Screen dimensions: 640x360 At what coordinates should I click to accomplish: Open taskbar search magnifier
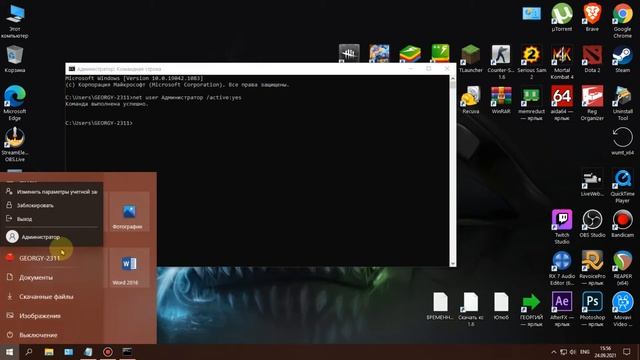coord(29,352)
